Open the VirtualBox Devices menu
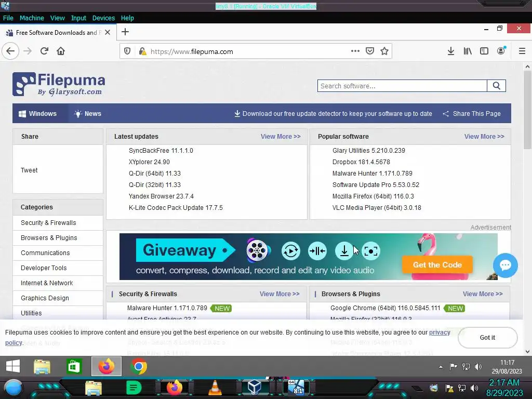The height and width of the screenshot is (399, 532). 103,18
